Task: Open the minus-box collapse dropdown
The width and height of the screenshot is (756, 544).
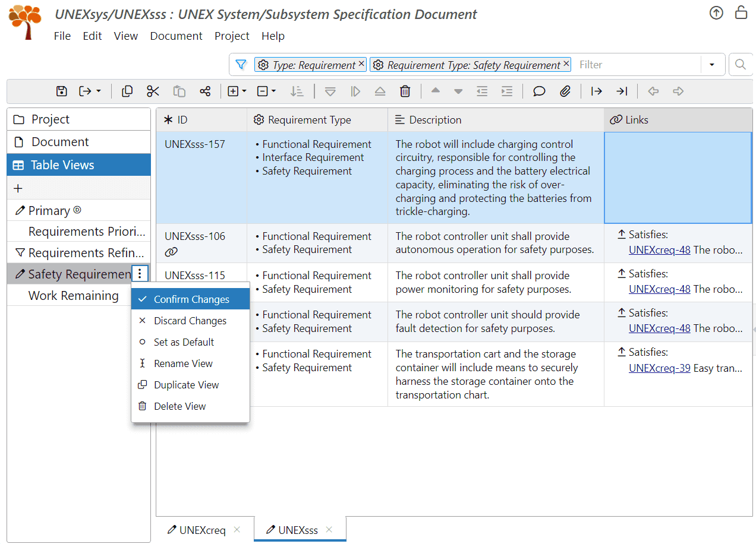Action: [x=266, y=91]
